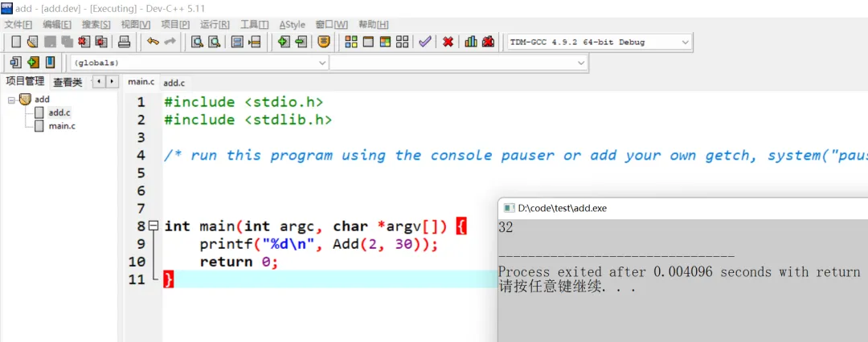Click the blue comment on line 4

516,156
